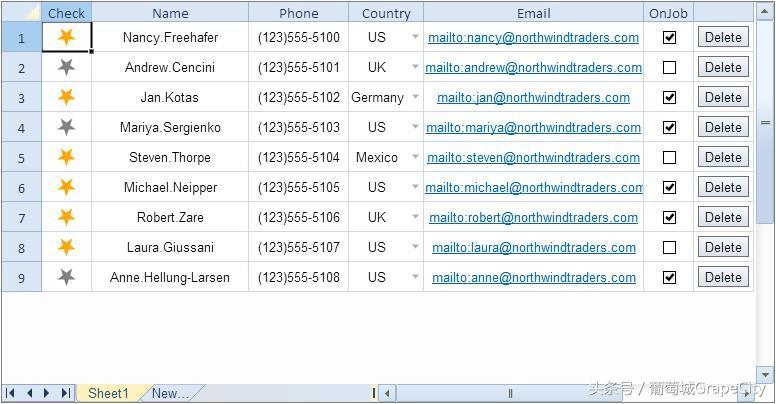Select the Sheet1 tab
Screen dimensions: 776x404
(108, 393)
